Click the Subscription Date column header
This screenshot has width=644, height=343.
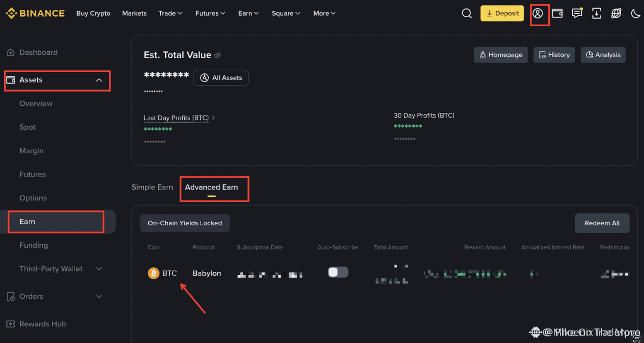point(260,247)
